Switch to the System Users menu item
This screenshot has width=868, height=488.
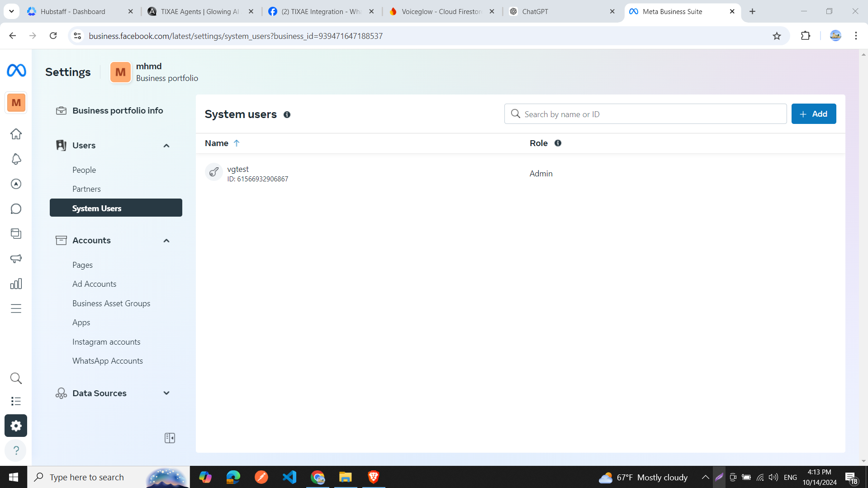96,208
